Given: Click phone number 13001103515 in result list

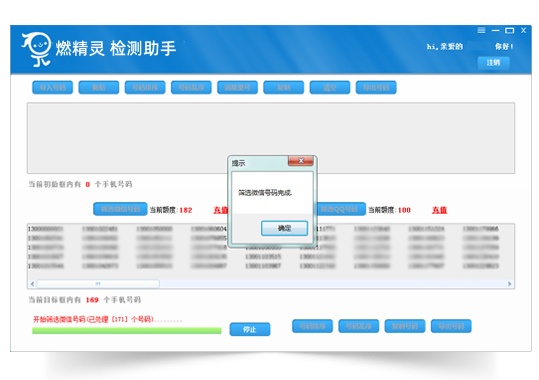Looking at the screenshot, I should point(263,257).
